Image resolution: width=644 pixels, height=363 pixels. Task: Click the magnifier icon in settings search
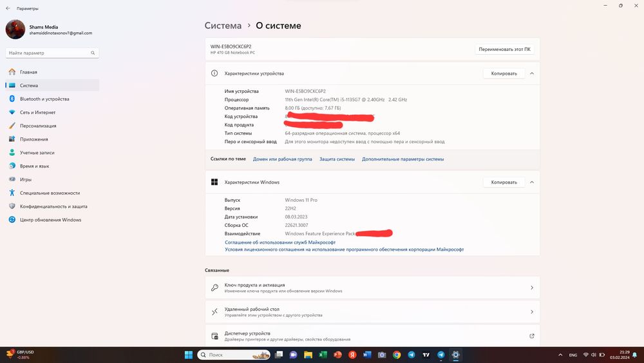(x=93, y=53)
